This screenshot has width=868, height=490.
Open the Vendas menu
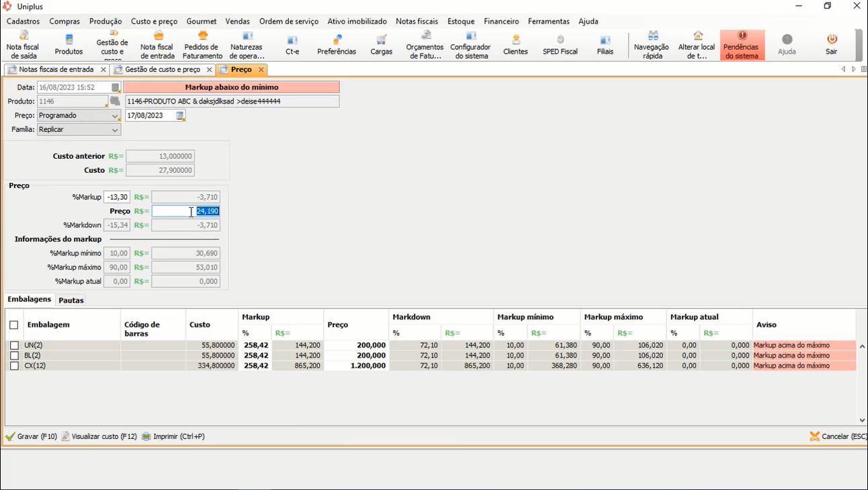237,22
